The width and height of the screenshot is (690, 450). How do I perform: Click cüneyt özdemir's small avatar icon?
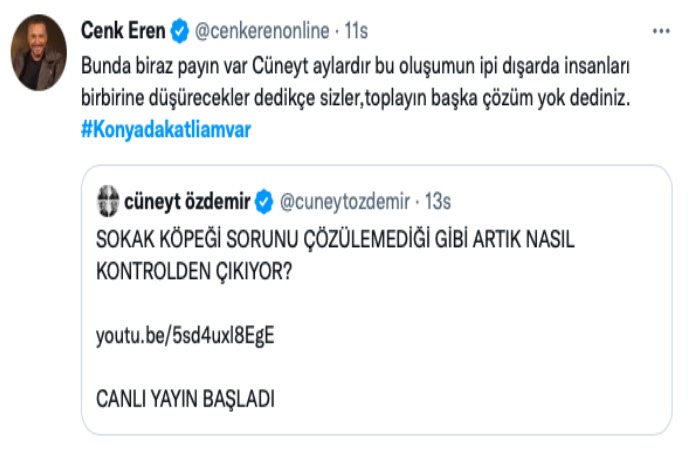[x=107, y=202]
